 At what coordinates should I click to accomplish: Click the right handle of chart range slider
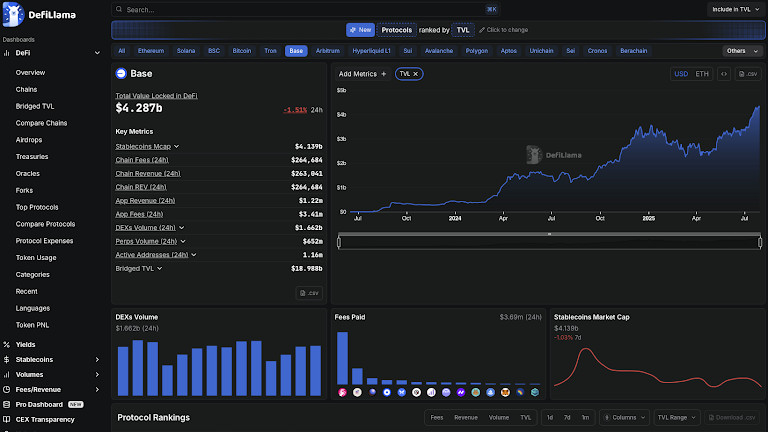(760, 242)
